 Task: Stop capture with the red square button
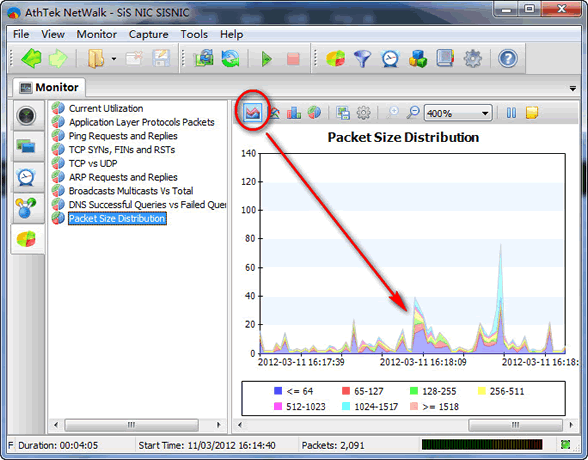[x=293, y=59]
